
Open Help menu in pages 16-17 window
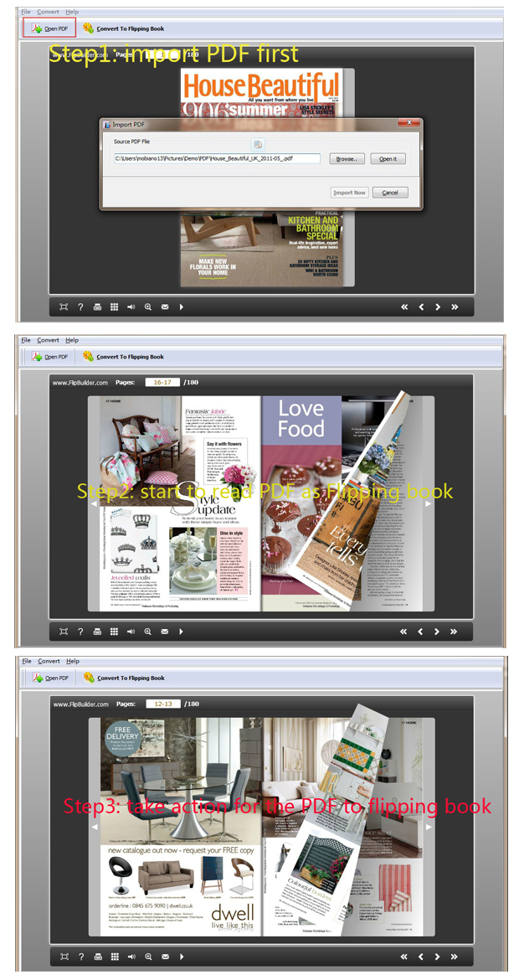(72, 340)
